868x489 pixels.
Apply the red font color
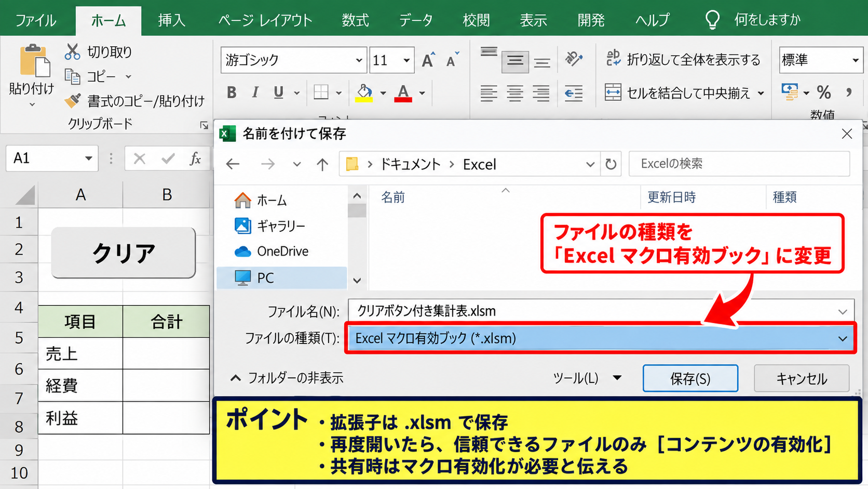point(403,92)
